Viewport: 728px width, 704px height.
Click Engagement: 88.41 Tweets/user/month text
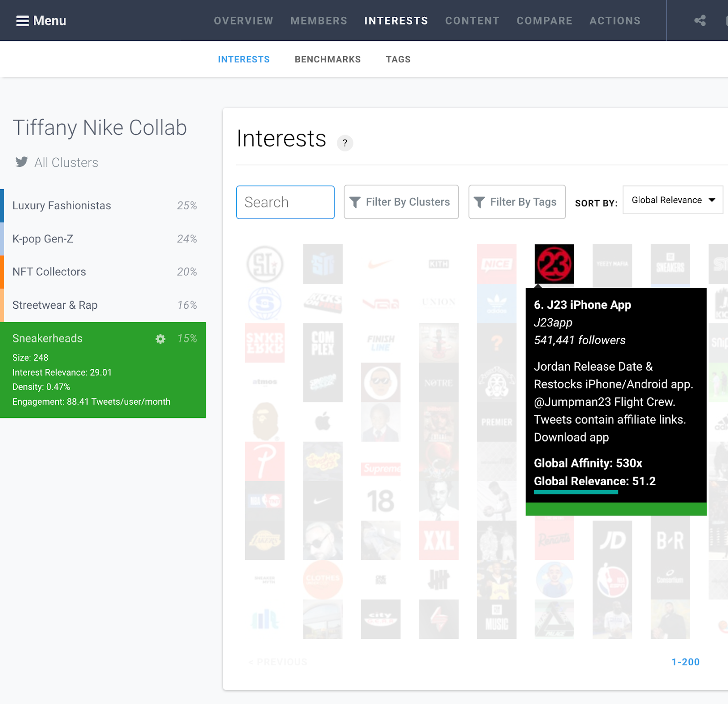[x=91, y=402]
